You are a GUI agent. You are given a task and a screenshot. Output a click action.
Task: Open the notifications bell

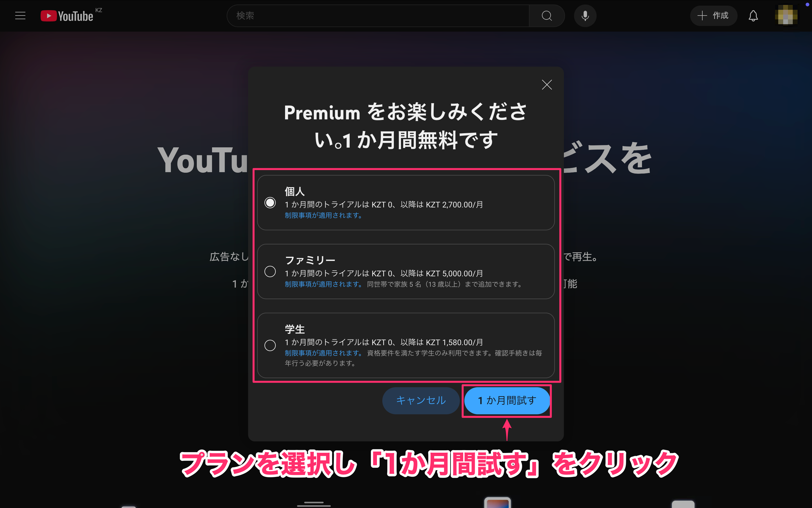[x=753, y=16]
